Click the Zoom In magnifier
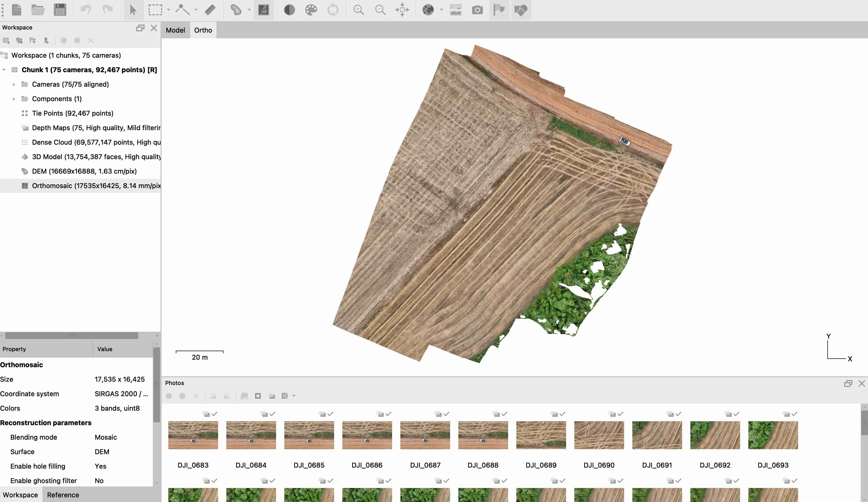This screenshot has width=868, height=502. click(359, 10)
